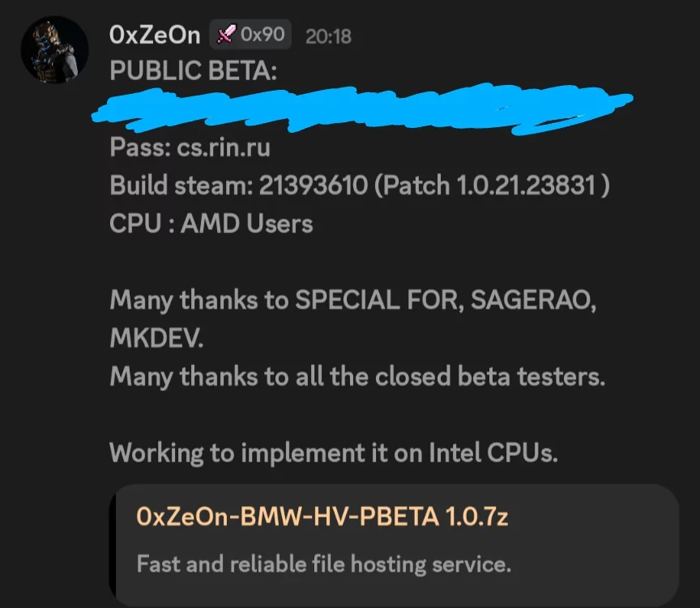
Task: Click the Patch 1.0.21.23831 text
Action: [x=492, y=185]
